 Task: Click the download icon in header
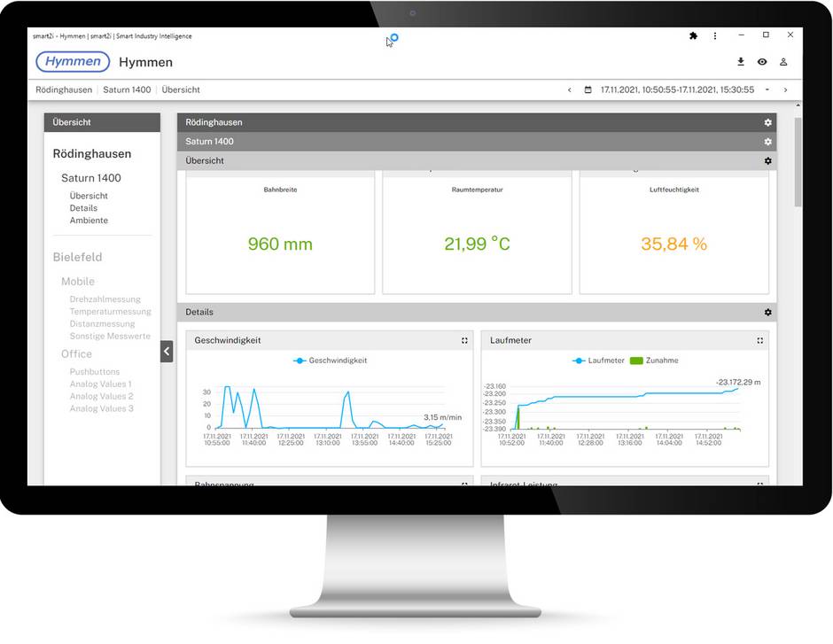(741, 62)
